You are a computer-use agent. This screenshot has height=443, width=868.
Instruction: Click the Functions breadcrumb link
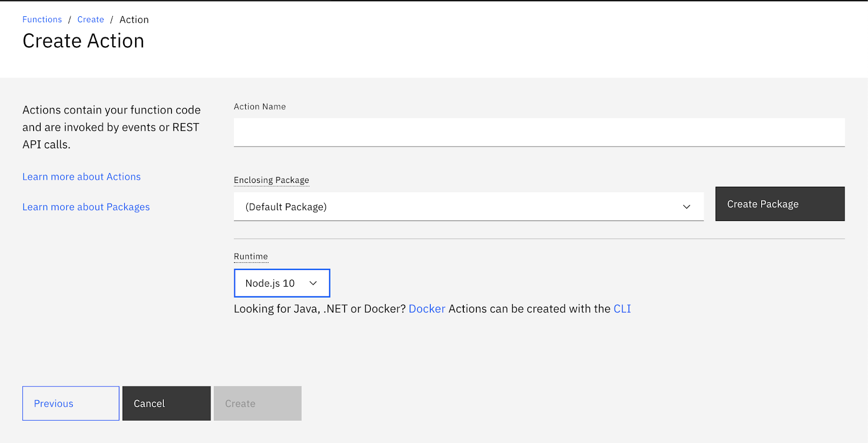pyautogui.click(x=42, y=20)
